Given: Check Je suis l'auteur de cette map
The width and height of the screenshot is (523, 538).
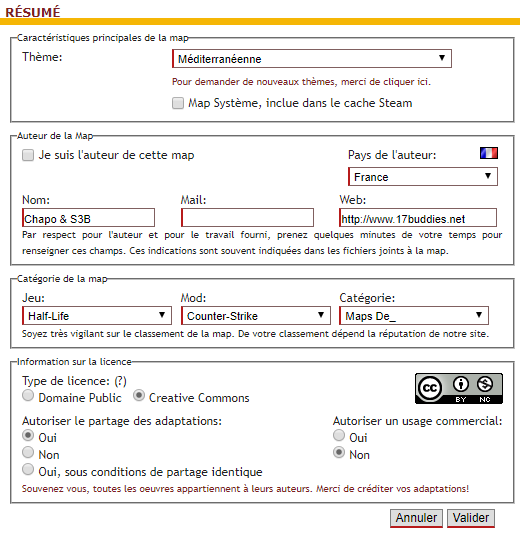Looking at the screenshot, I should pos(28,155).
